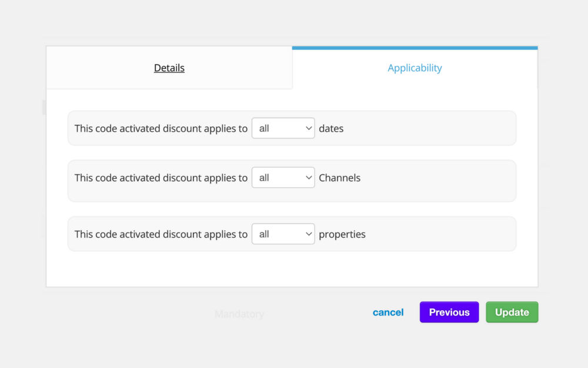This screenshot has height=368, width=588.
Task: Click the chevron arrow in dates dropdown
Action: click(x=309, y=128)
